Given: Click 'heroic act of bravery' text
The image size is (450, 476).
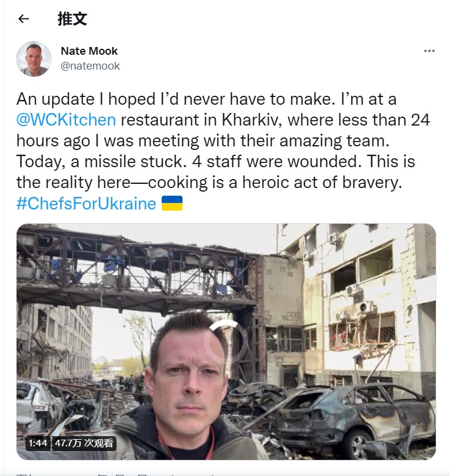Looking at the screenshot, I should click(x=322, y=183).
